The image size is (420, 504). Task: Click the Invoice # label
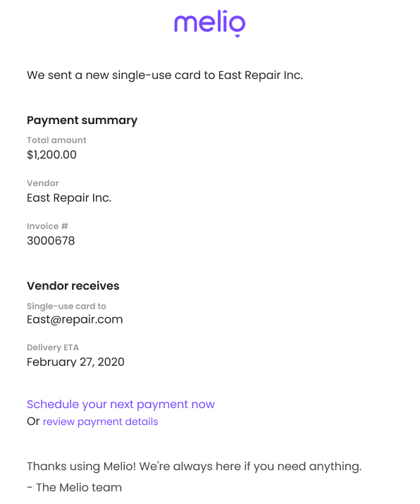[x=47, y=226]
